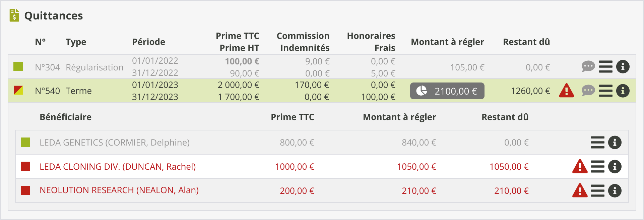The height and width of the screenshot is (220, 644).
Task: Open hamburger menu for receipt N°540
Action: (x=605, y=91)
